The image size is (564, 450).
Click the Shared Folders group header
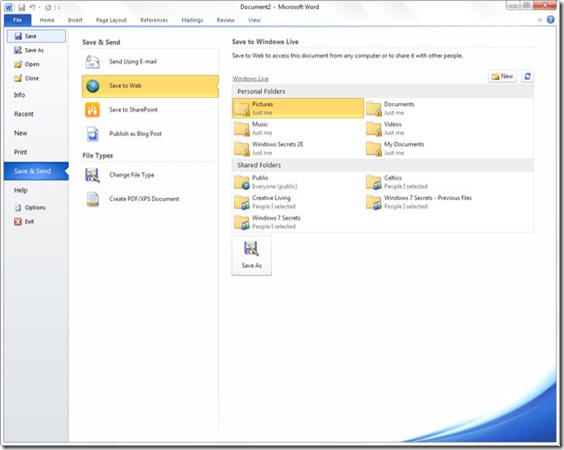point(383,165)
